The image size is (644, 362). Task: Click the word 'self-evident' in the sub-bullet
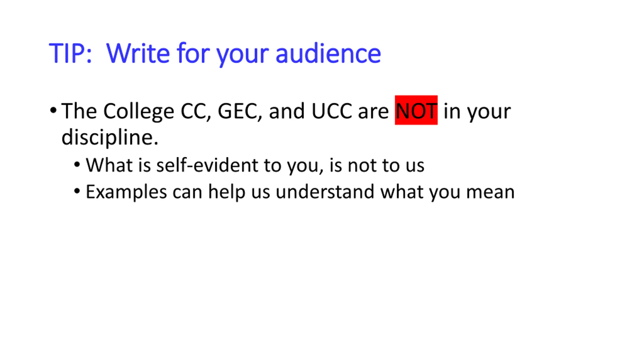[207, 165]
